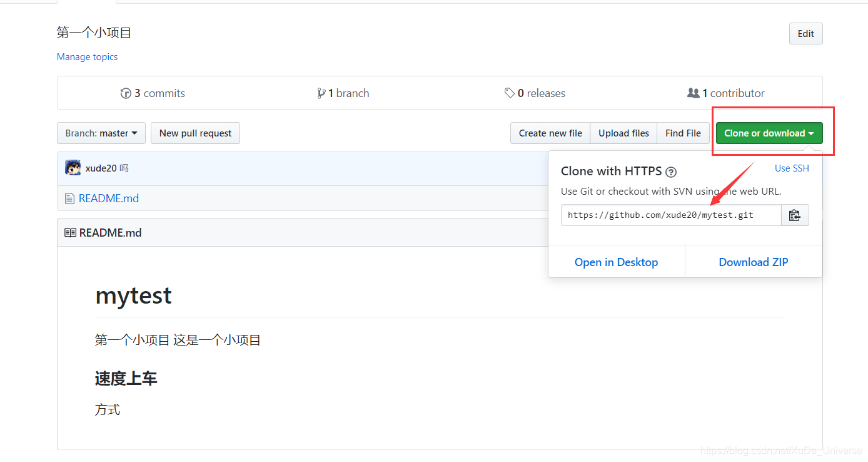Open the Manage topics link

point(87,57)
